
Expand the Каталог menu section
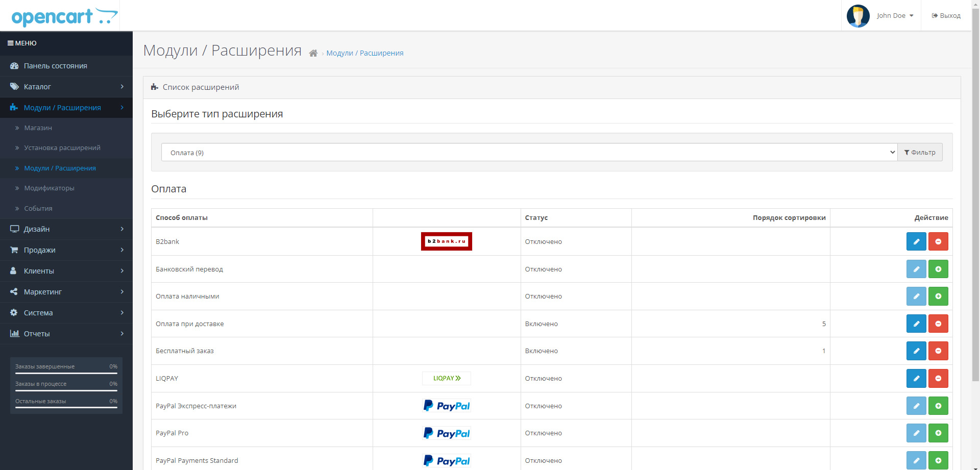coord(66,87)
